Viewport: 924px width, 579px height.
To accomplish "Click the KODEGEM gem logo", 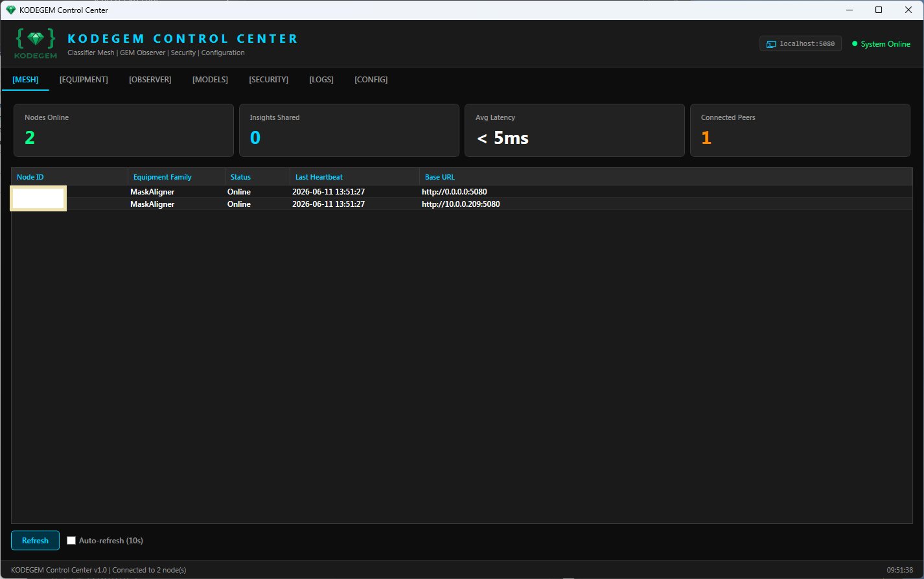I will [36, 43].
